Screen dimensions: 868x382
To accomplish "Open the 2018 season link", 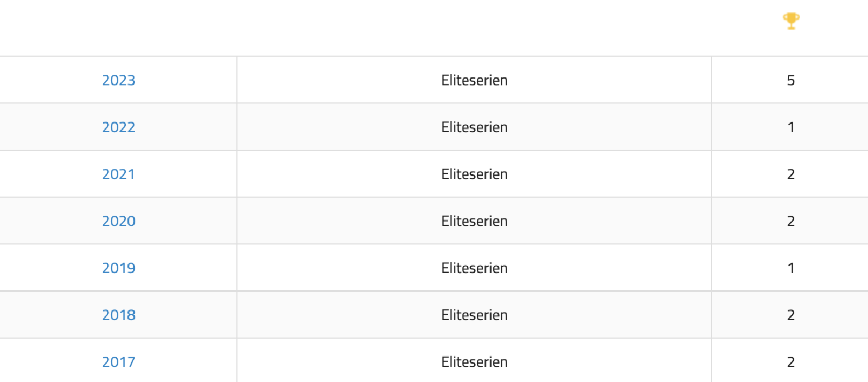I will point(118,315).
